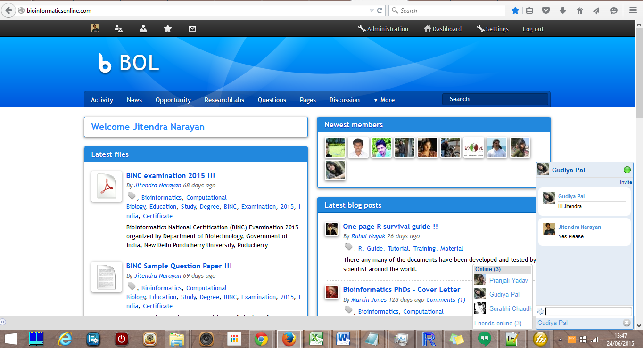644x348 pixels.
Task: Open messages envelope icon in top bar
Action: (x=192, y=29)
